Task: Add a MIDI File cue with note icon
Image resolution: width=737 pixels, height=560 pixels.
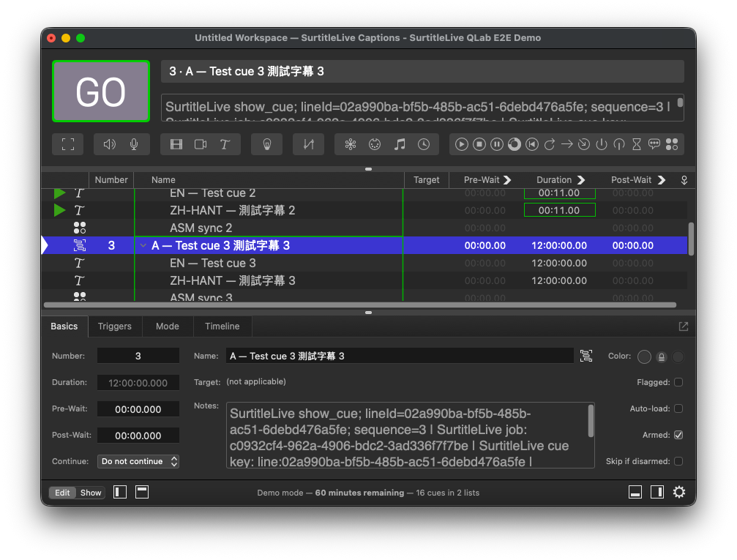Action: coord(400,144)
